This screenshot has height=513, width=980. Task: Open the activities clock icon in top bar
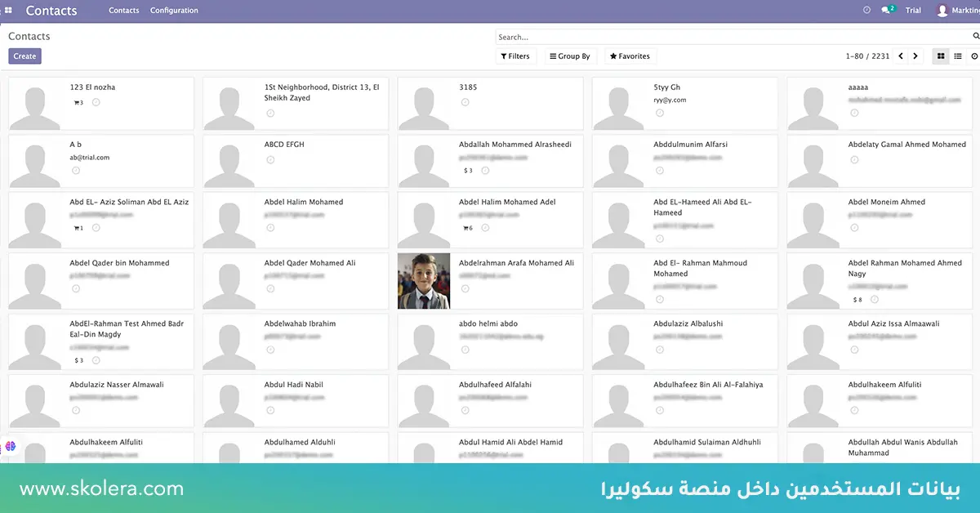click(866, 11)
